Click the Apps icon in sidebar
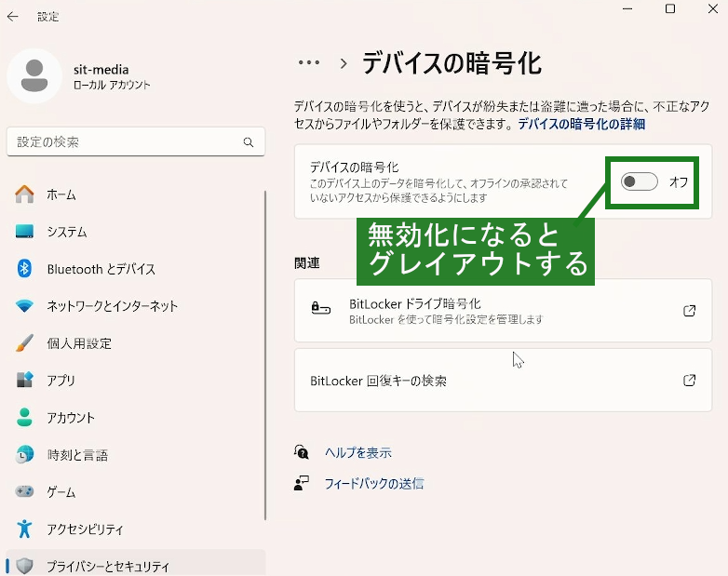Image resolution: width=728 pixels, height=576 pixels. pos(24,380)
